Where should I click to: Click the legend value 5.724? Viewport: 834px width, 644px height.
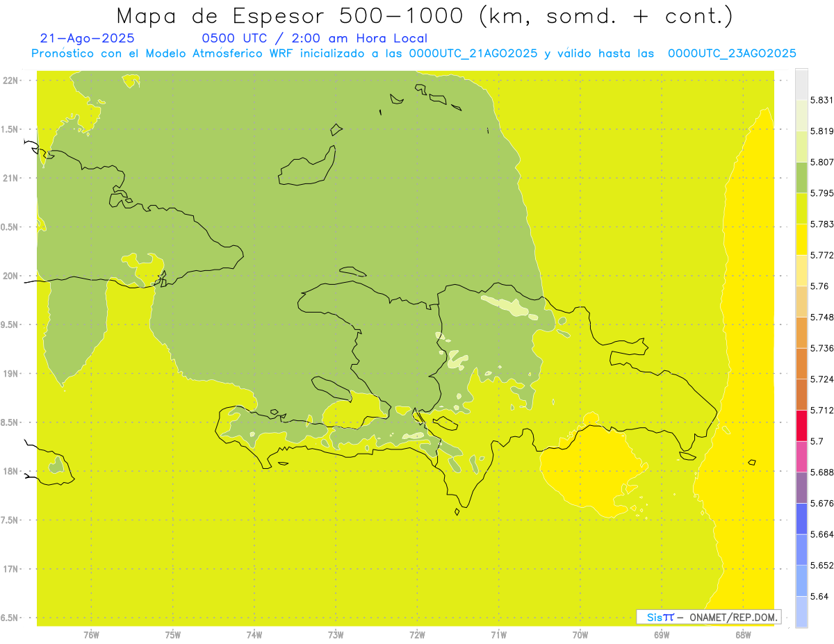(822, 379)
